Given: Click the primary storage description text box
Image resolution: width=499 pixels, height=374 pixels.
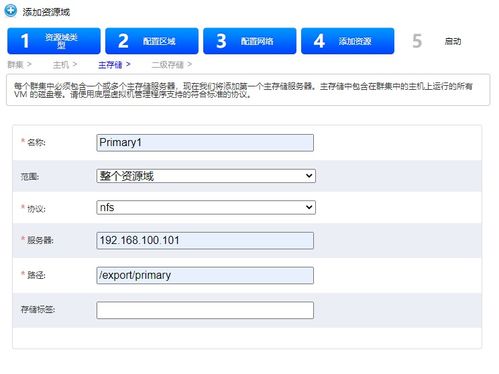Looking at the screenshot, I should [x=248, y=90].
